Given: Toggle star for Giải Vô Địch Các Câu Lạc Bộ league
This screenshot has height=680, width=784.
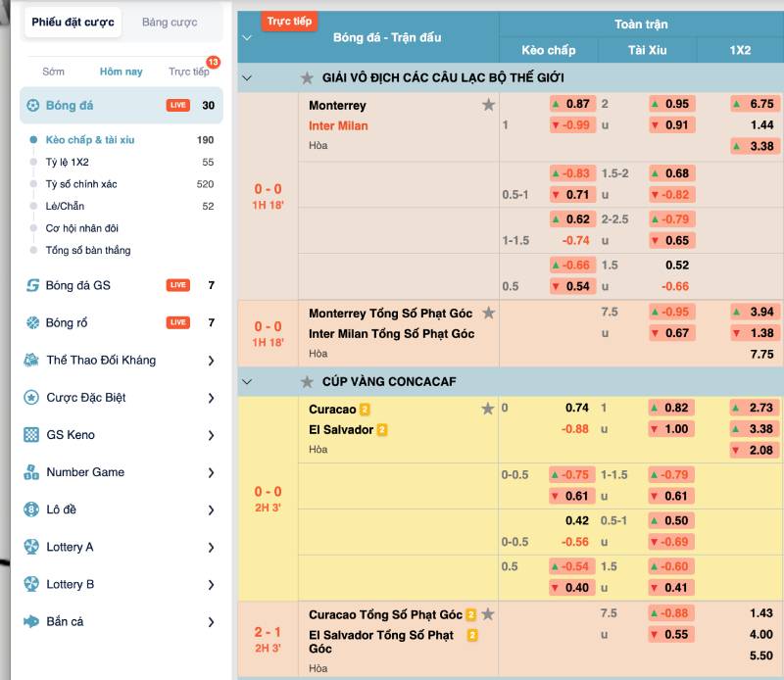Looking at the screenshot, I should point(307,77).
